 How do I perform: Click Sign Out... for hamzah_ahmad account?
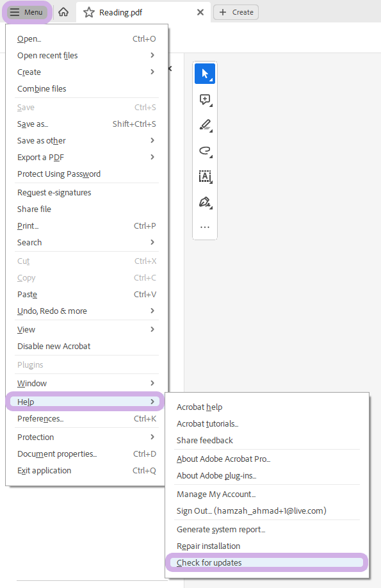(x=267, y=510)
